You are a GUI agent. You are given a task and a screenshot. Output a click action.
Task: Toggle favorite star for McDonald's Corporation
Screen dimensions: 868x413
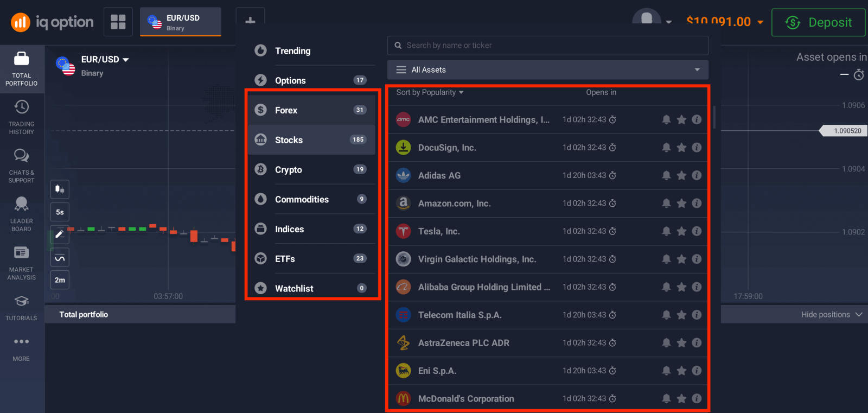click(681, 399)
